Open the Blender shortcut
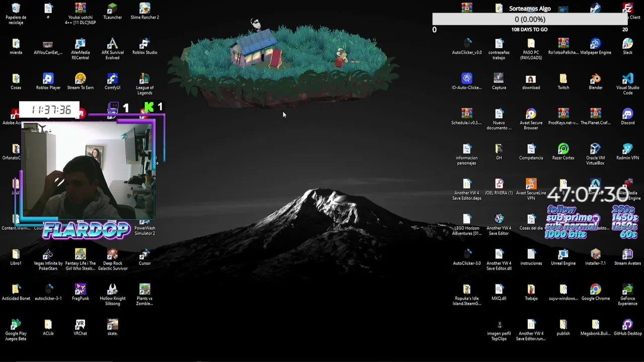The height and width of the screenshot is (362, 644). tap(595, 79)
